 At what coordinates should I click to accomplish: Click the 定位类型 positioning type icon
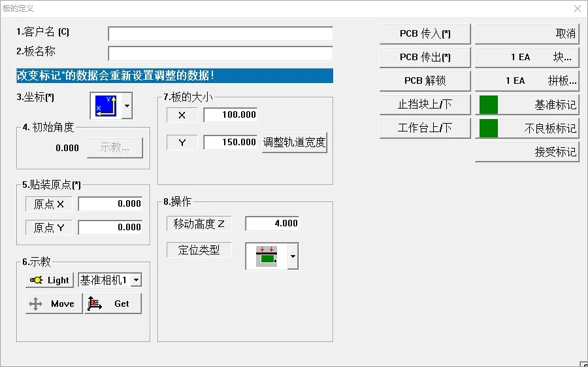266,256
